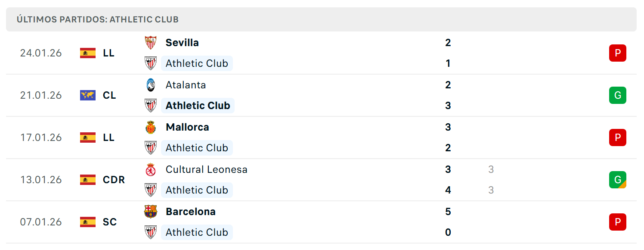Click the red P badge for Mallorca match
This screenshot has height=250, width=644.
618,137
